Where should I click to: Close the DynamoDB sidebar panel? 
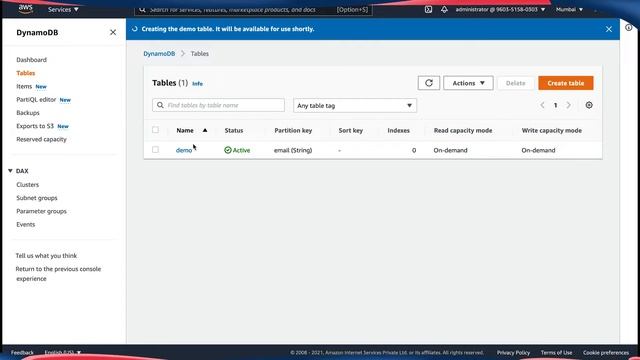coord(113,32)
